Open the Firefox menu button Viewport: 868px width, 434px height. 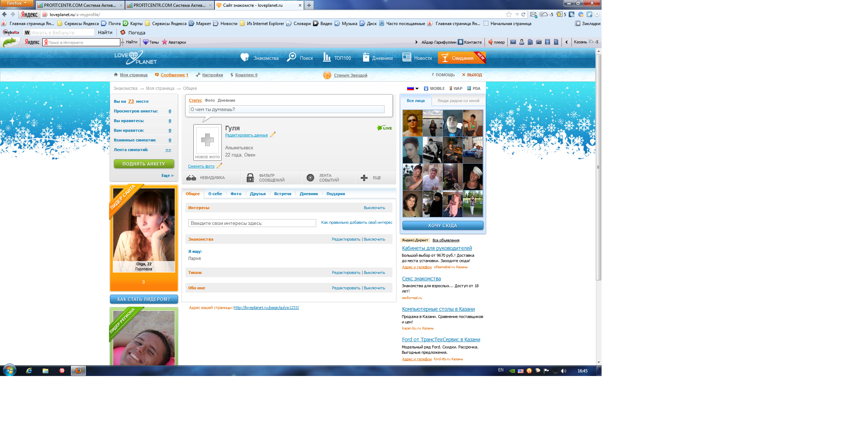click(17, 3)
